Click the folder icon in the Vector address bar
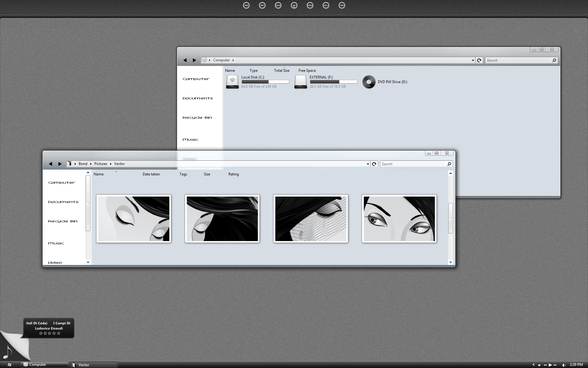Image resolution: width=588 pixels, height=368 pixels. click(70, 164)
